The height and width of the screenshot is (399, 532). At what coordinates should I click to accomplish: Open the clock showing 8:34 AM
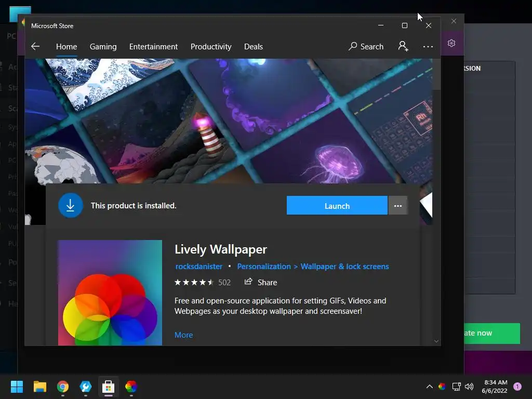pyautogui.click(x=495, y=387)
